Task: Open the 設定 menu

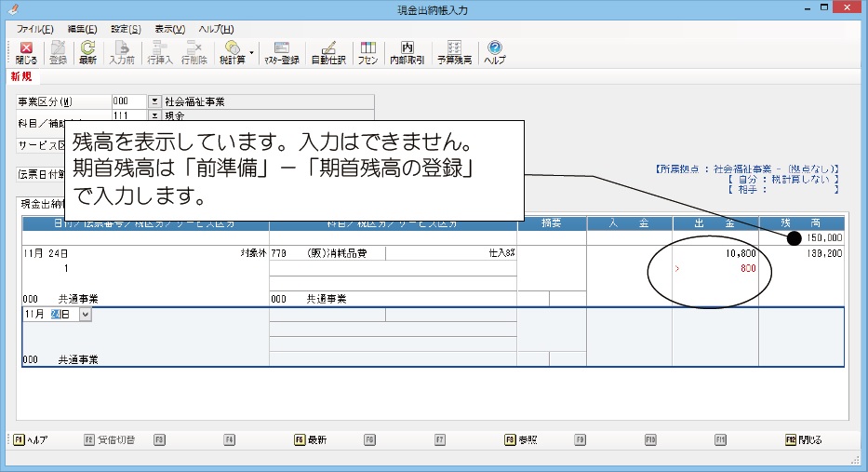Action: [x=126, y=29]
